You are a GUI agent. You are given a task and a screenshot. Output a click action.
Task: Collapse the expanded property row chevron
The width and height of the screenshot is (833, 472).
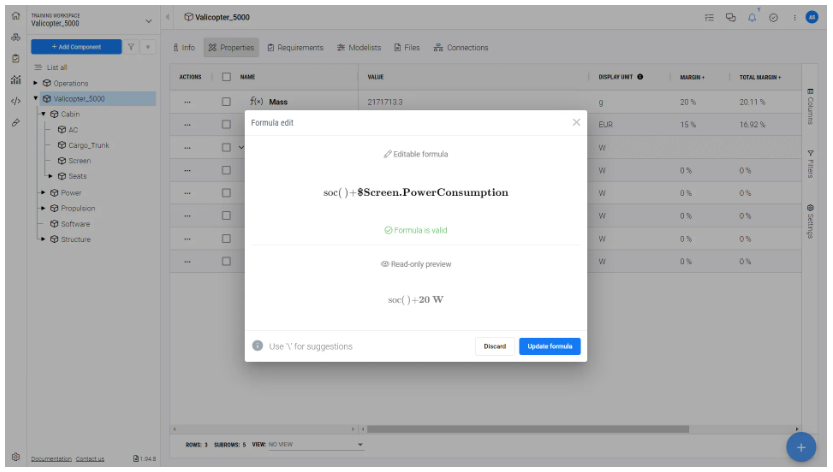tap(241, 147)
